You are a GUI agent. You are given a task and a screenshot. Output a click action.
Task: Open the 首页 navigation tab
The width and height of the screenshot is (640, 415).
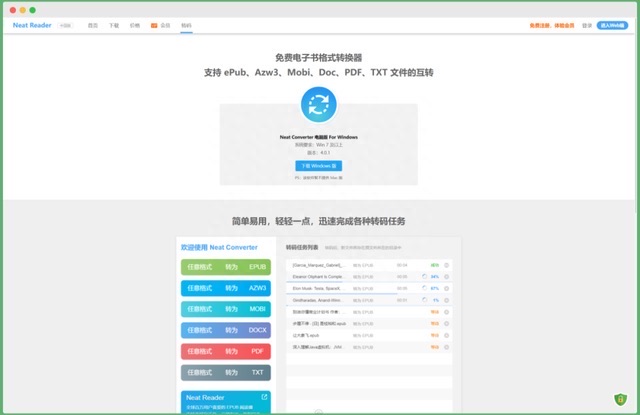(93, 24)
